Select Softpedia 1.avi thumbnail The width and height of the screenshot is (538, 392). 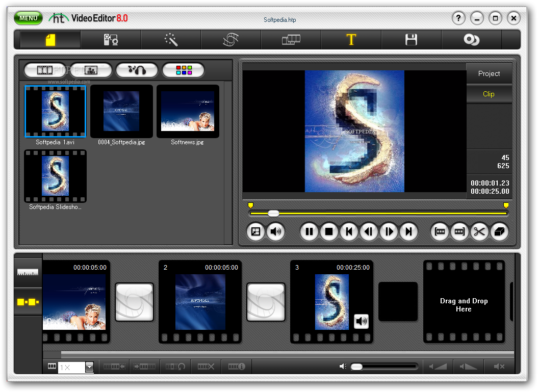55,112
